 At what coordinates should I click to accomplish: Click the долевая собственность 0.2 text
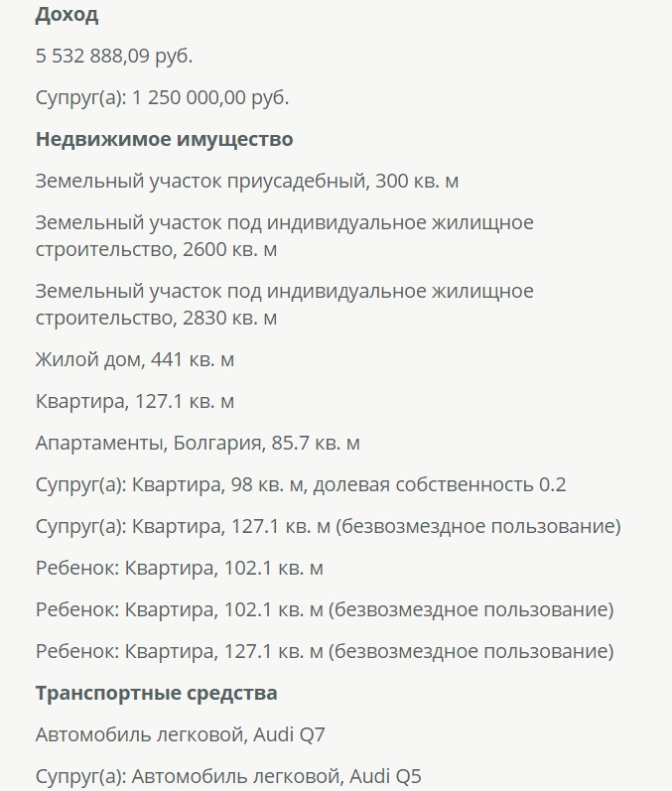click(440, 484)
